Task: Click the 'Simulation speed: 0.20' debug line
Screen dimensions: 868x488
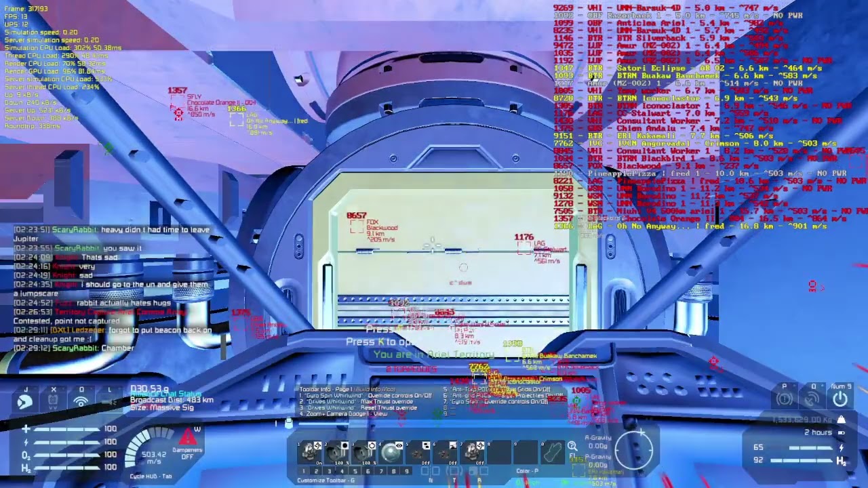Action: 41,32
